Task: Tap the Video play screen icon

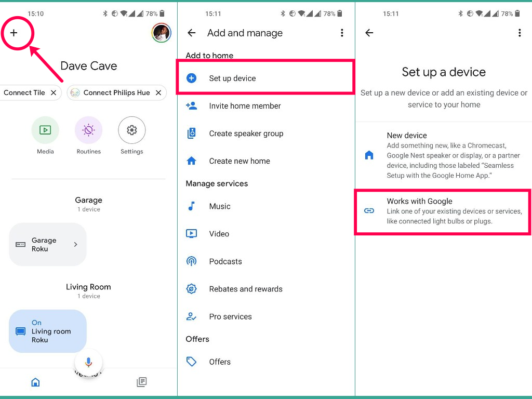Action: 191,233
